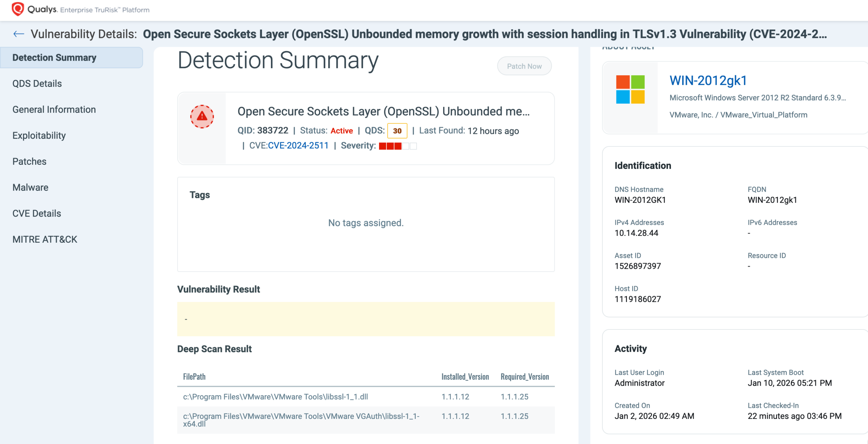Open the CVE-2024-2511 link
Image resolution: width=868 pixels, height=444 pixels.
[298, 145]
